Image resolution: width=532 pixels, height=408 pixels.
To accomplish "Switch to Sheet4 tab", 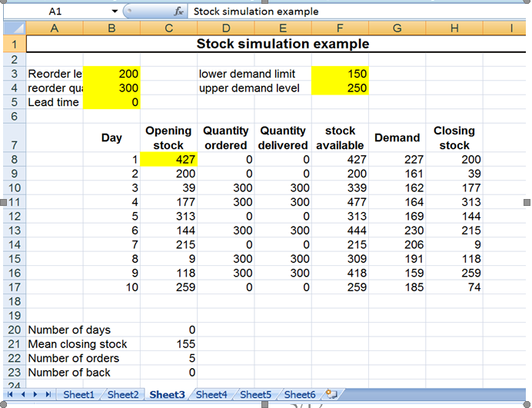I will coord(211,394).
